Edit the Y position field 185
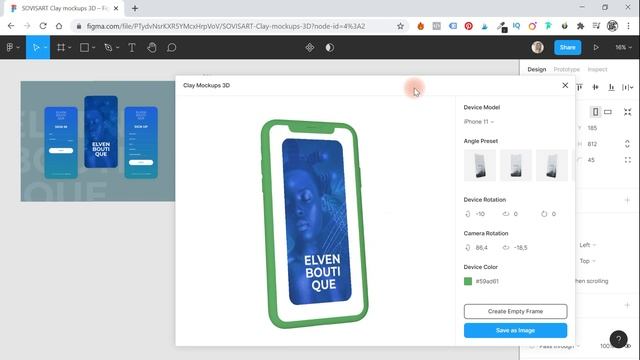 [x=592, y=128]
